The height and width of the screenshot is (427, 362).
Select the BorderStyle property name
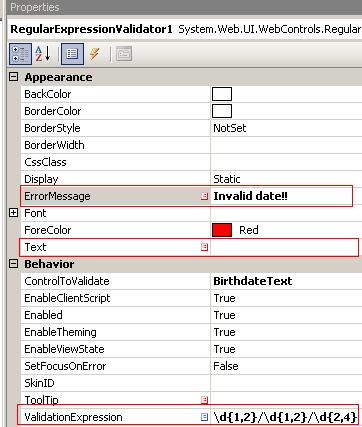(52, 128)
